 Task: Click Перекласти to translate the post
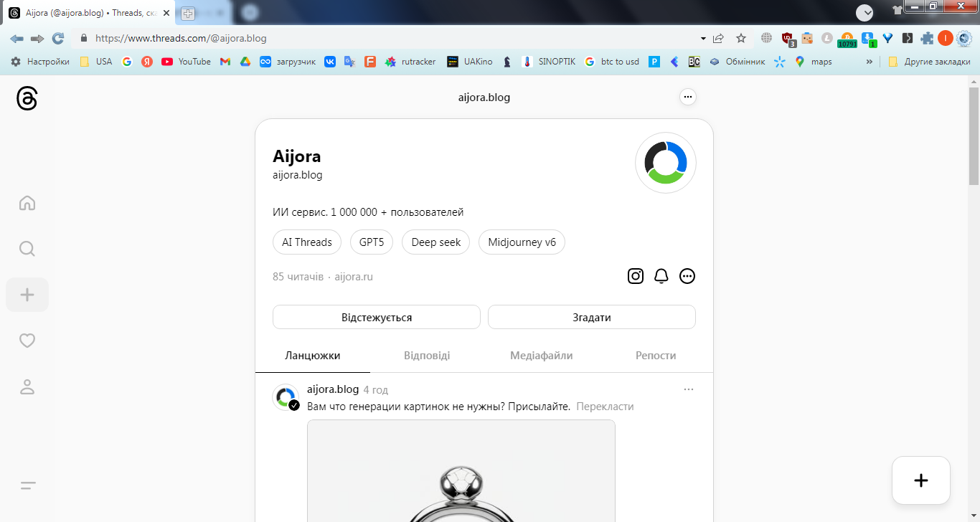click(x=606, y=407)
